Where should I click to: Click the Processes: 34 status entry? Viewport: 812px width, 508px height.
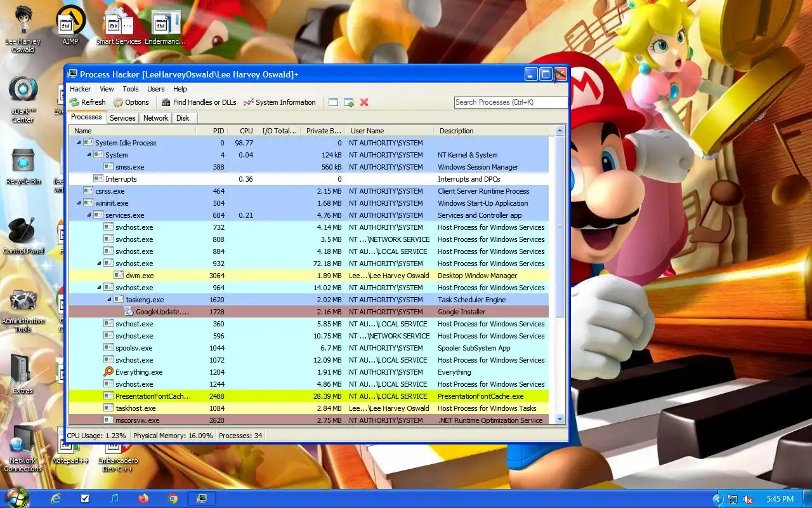click(x=240, y=436)
